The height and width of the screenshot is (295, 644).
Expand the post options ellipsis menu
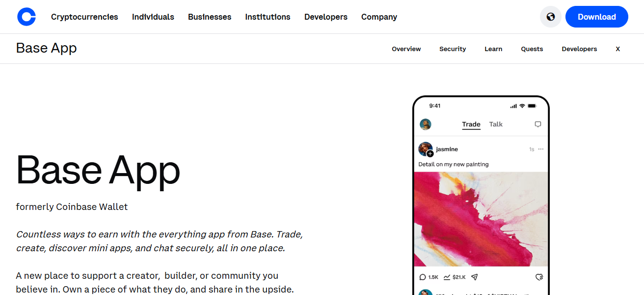[540, 148]
